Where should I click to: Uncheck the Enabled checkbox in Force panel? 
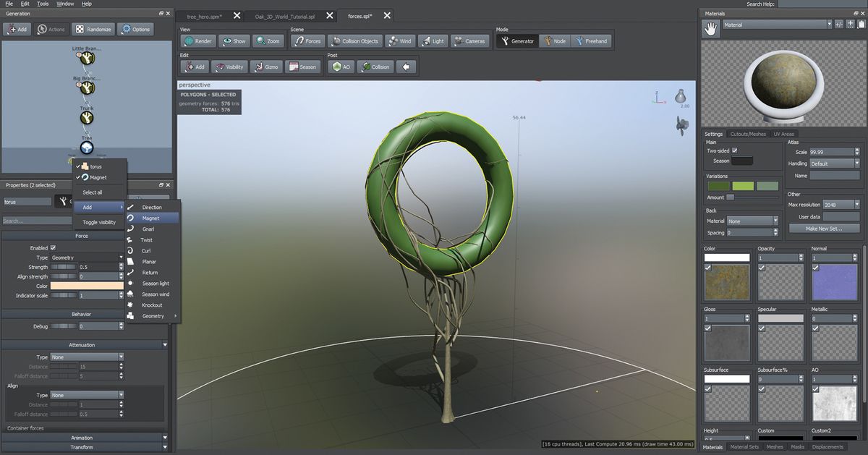[54, 247]
